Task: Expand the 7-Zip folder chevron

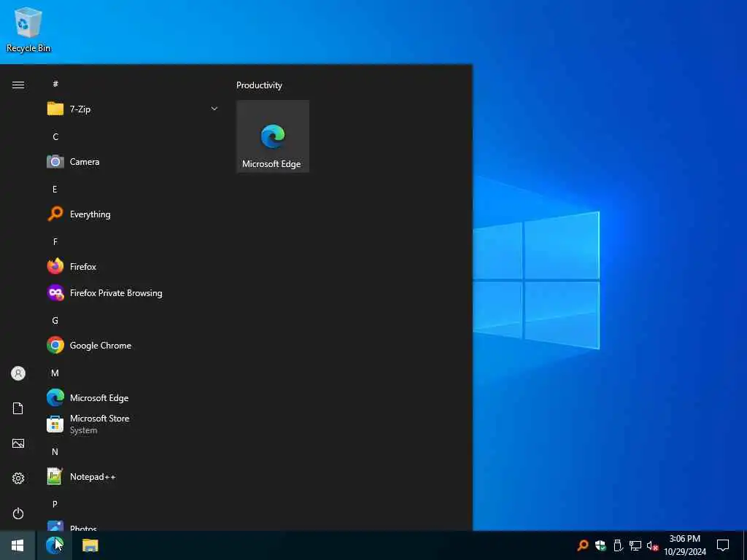Action: coord(214,109)
